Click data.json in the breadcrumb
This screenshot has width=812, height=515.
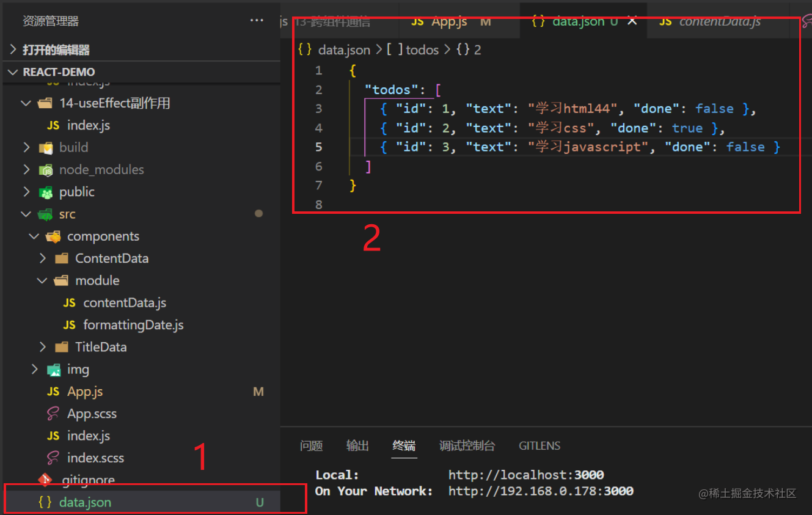[344, 49]
